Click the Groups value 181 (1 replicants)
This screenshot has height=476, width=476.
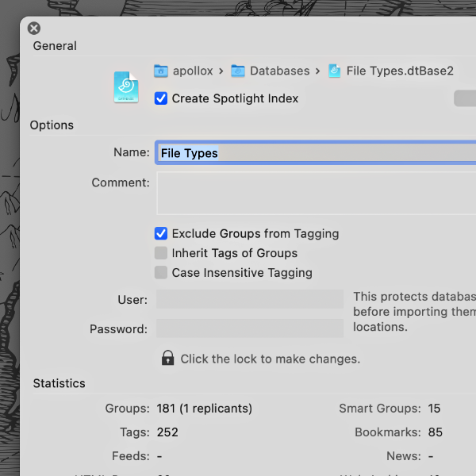click(x=205, y=409)
